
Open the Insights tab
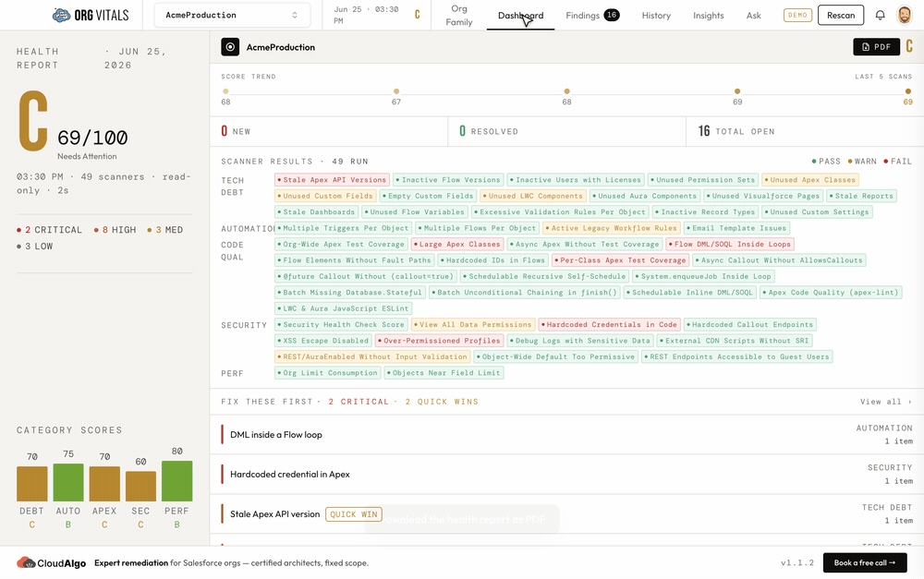coord(709,16)
